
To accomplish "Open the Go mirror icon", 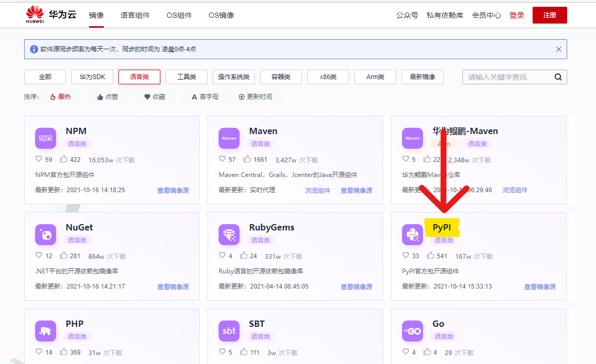I will (413, 331).
